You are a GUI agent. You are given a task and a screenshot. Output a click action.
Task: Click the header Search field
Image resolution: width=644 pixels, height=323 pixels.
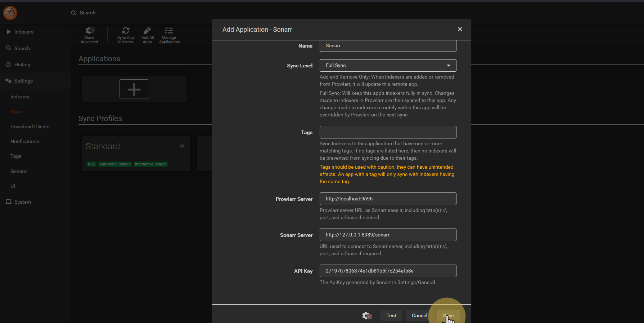pyautogui.click(x=115, y=13)
